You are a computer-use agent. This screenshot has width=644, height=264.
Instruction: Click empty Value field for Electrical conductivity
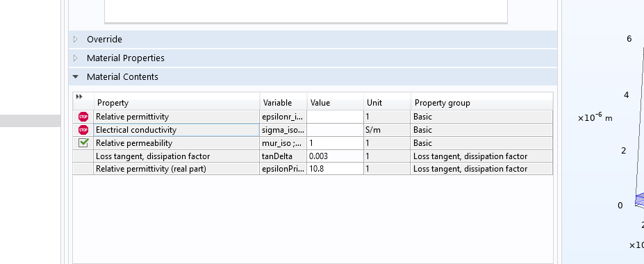coord(335,130)
